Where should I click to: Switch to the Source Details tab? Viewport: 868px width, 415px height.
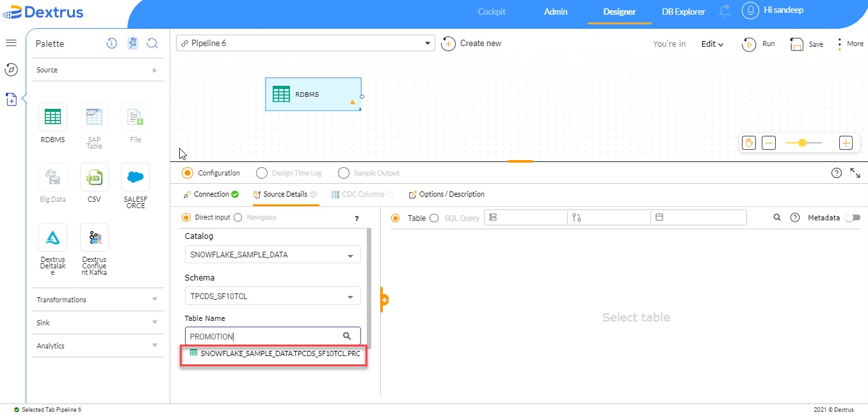pyautogui.click(x=285, y=194)
